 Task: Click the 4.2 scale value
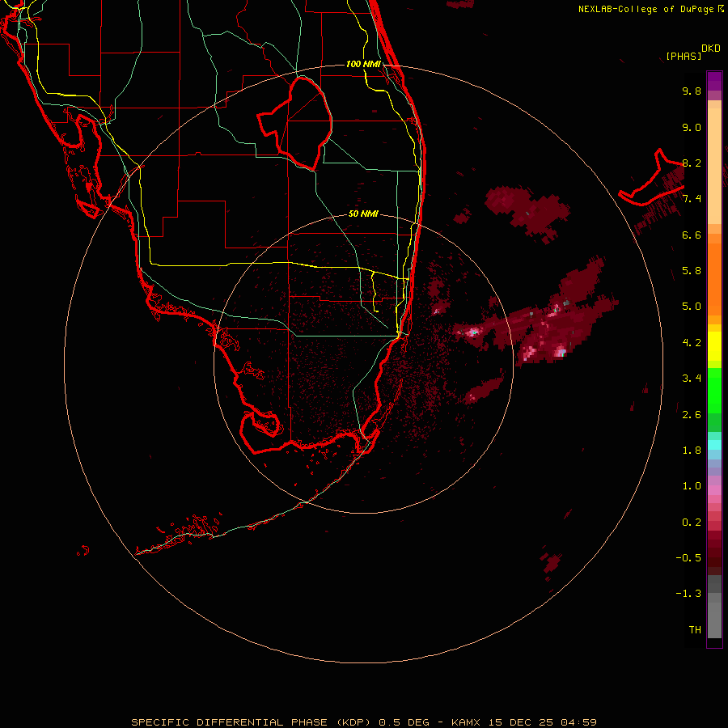[x=692, y=343]
